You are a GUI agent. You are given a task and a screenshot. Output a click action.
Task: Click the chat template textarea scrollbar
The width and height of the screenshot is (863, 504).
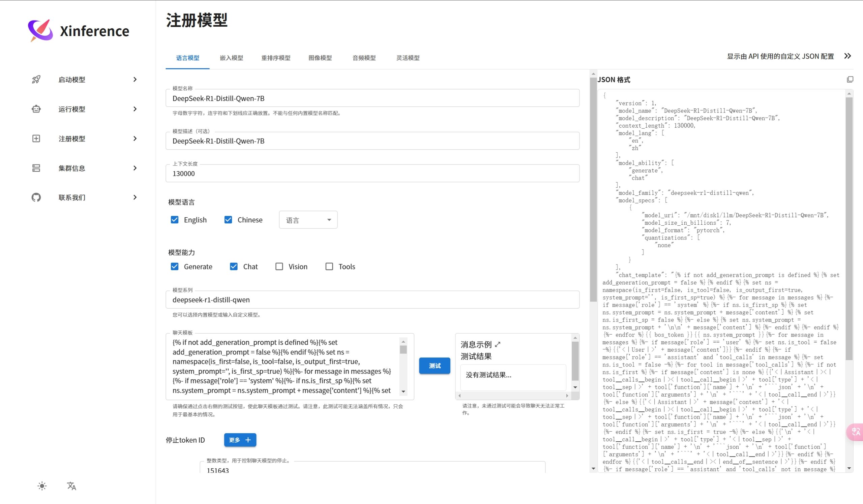point(404,349)
